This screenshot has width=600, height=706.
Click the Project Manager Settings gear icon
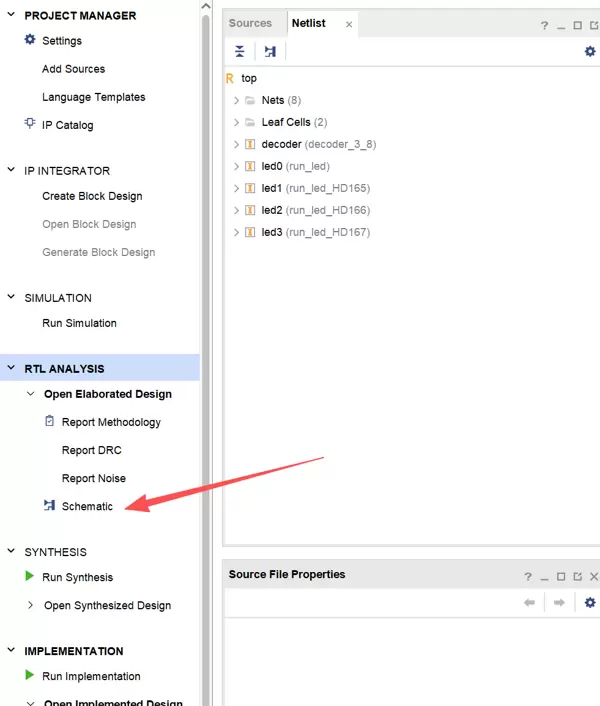point(30,41)
